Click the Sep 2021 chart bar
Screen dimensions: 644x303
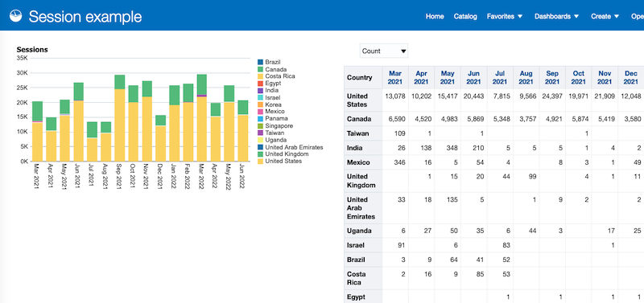119,118
